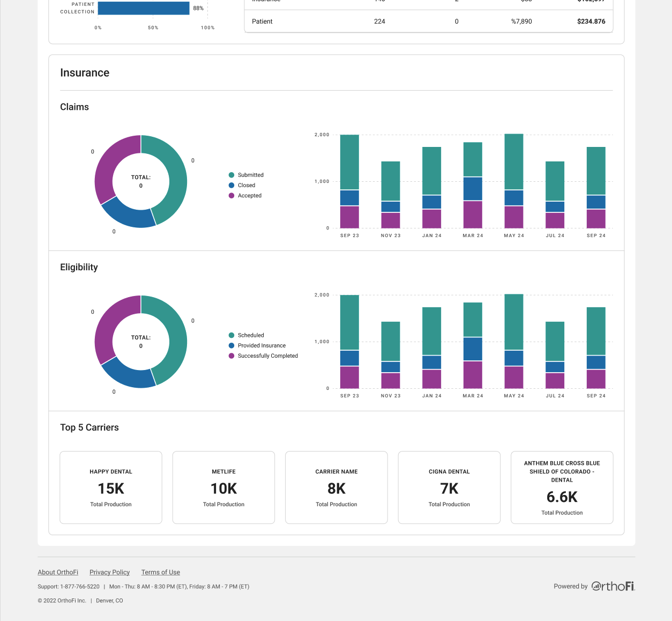This screenshot has width=672, height=621.
Task: Select the Carrier Name card showing 8K
Action: point(337,487)
